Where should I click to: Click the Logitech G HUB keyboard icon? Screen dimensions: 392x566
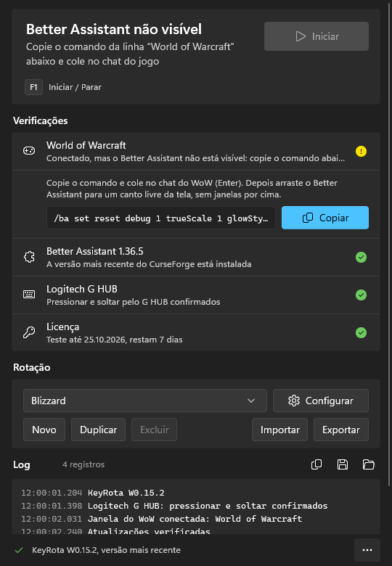pos(29,295)
